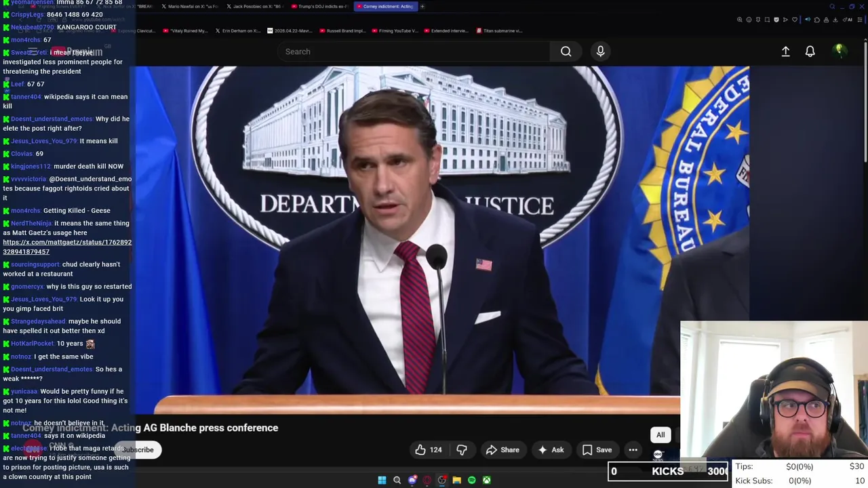868x488 pixels.
Task: Click the Subscribe button
Action: [138, 449]
